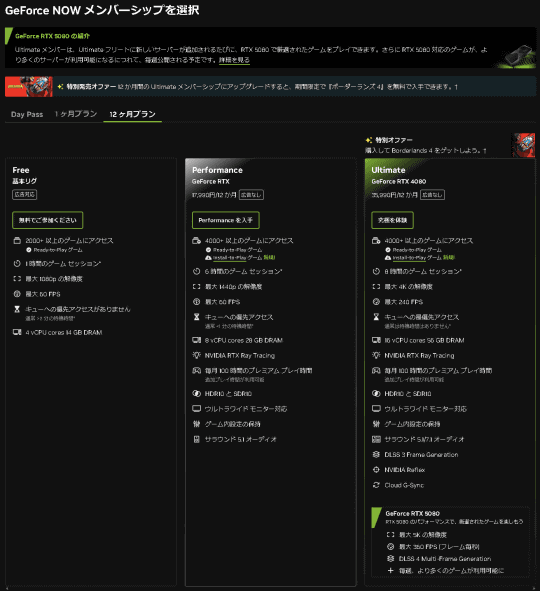
Task: Click the ultrawide monitor icon in Ultimate
Action: click(x=376, y=409)
